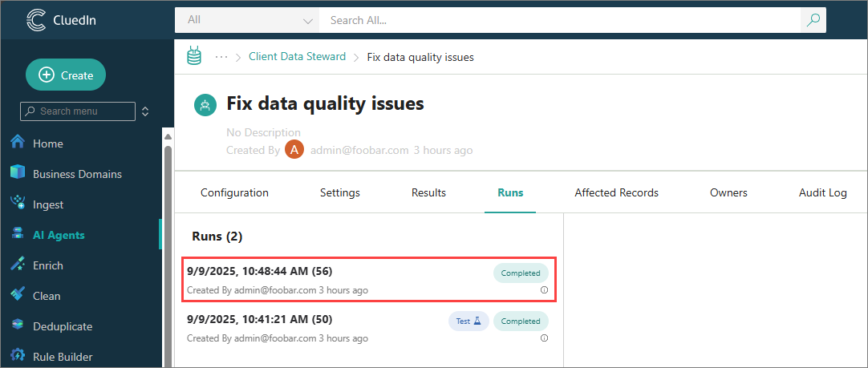Screen dimensions: 868x368
Task: Click the Clean brush icon
Action: click(x=18, y=295)
